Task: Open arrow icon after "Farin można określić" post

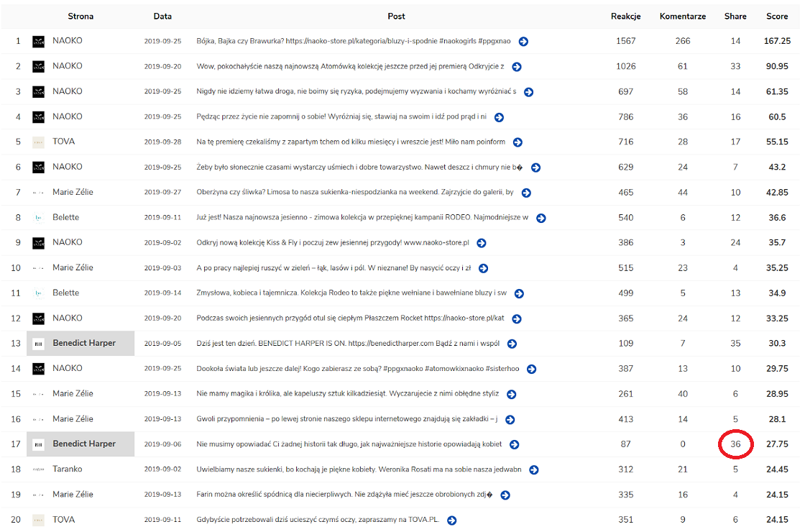Action: click(x=505, y=495)
